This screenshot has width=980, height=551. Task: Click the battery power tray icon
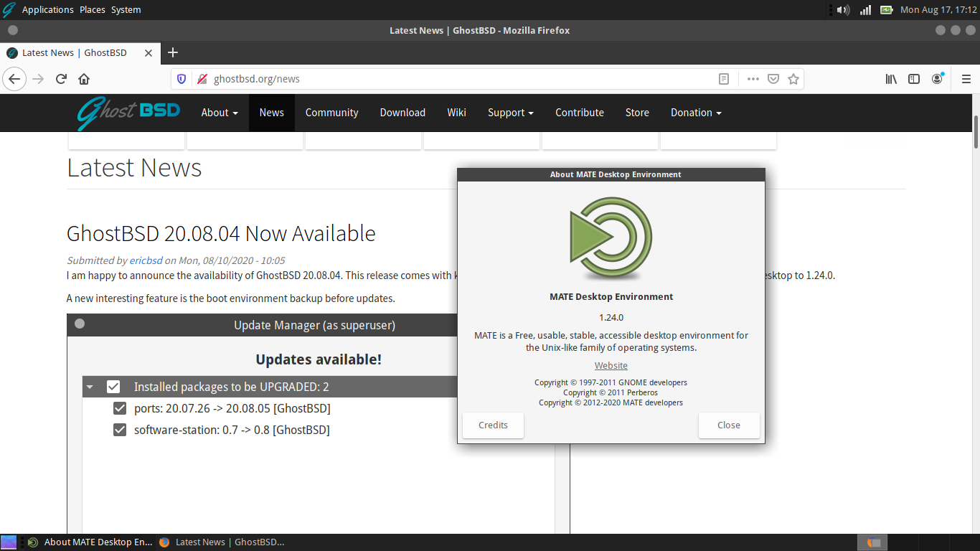click(x=887, y=10)
